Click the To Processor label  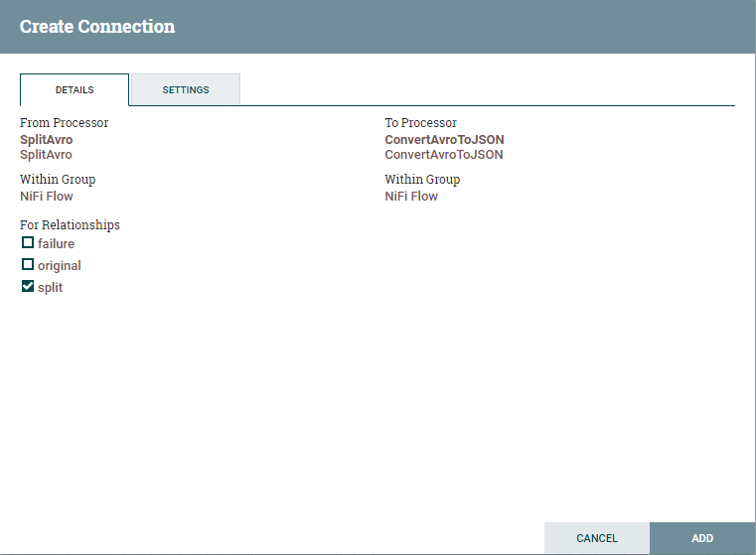[x=420, y=123]
